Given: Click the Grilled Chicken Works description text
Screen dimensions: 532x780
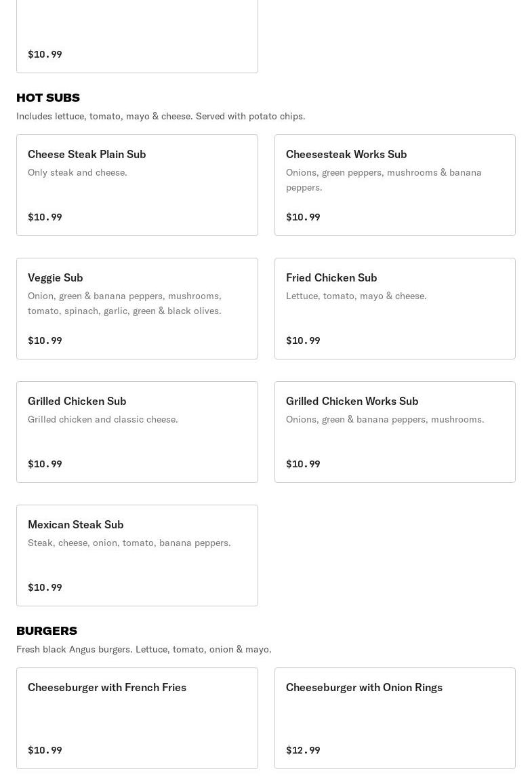Looking at the screenshot, I should tap(385, 419).
